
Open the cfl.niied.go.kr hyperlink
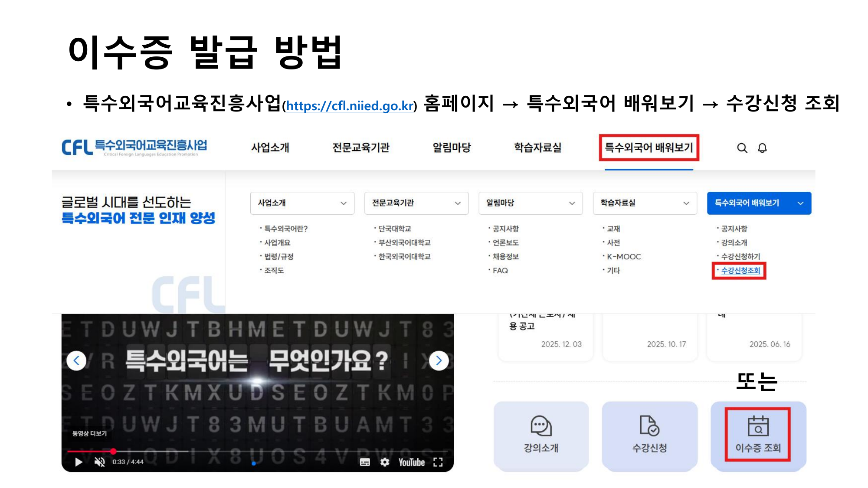[x=350, y=106]
